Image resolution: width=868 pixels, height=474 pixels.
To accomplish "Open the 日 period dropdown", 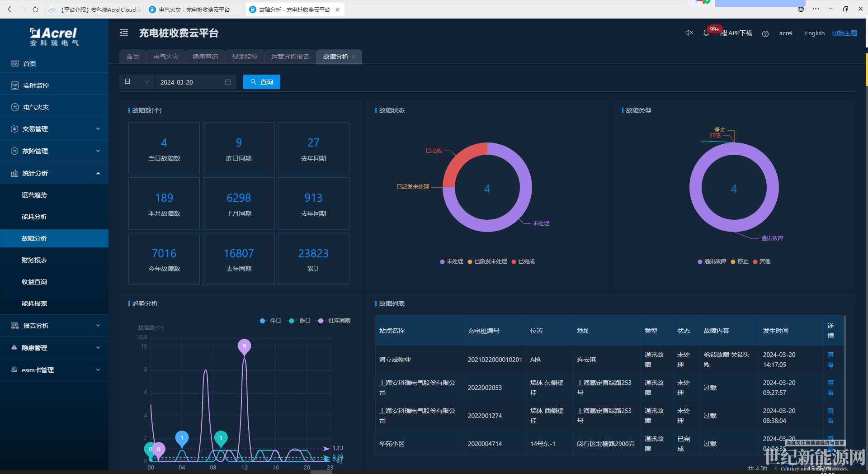I will 137,82.
